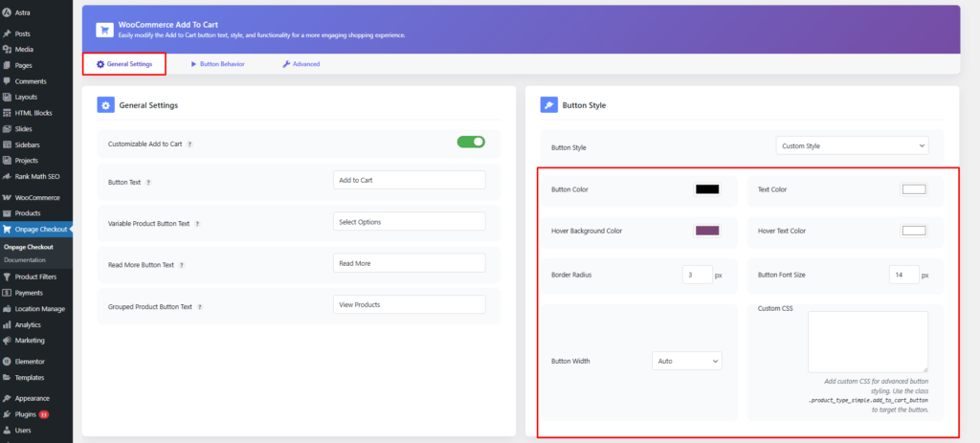Click the gear icon beside General Settings heading

(106, 105)
